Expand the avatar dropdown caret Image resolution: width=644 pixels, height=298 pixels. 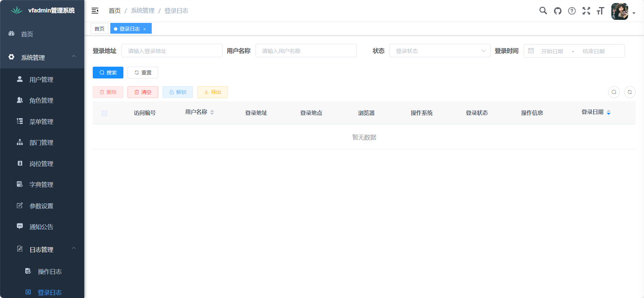coord(634,13)
